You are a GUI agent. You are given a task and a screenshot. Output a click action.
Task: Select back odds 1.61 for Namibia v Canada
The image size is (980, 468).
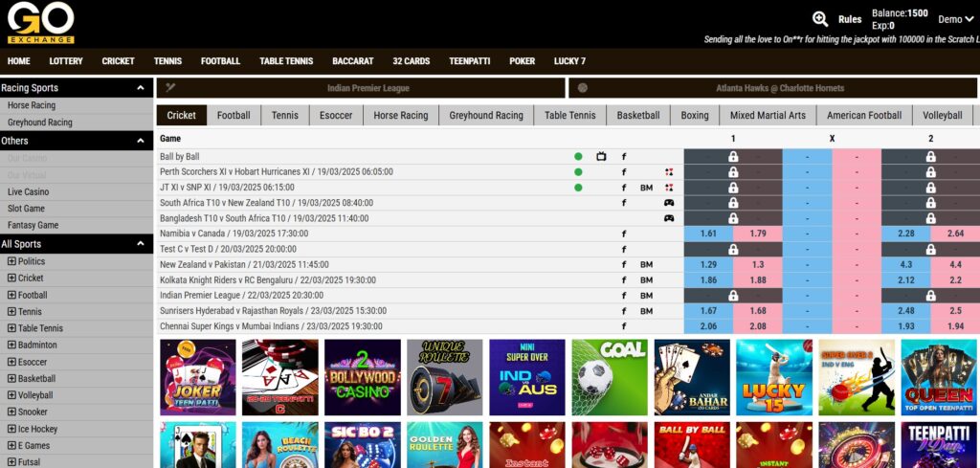point(708,234)
